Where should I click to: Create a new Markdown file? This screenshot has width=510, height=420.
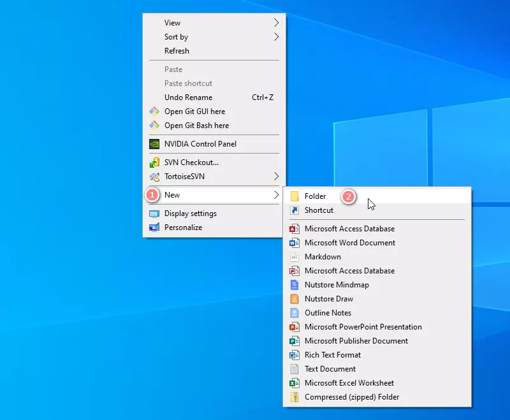coord(377,257)
